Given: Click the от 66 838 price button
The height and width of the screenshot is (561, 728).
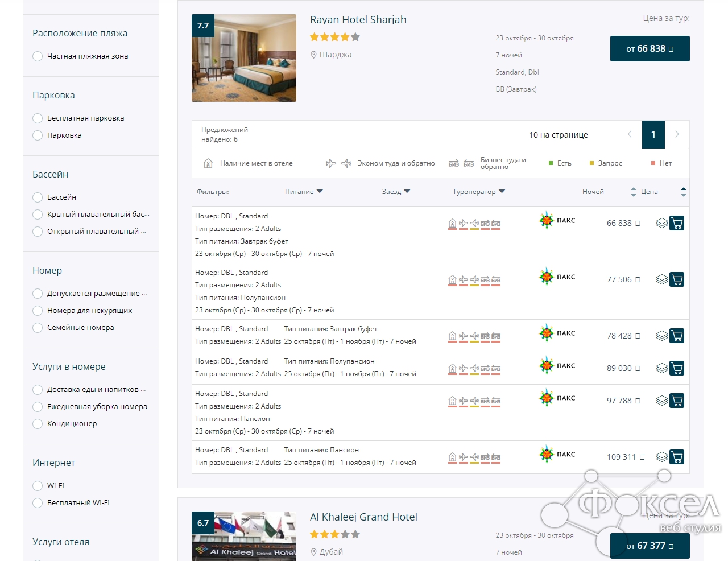Looking at the screenshot, I should [x=650, y=48].
